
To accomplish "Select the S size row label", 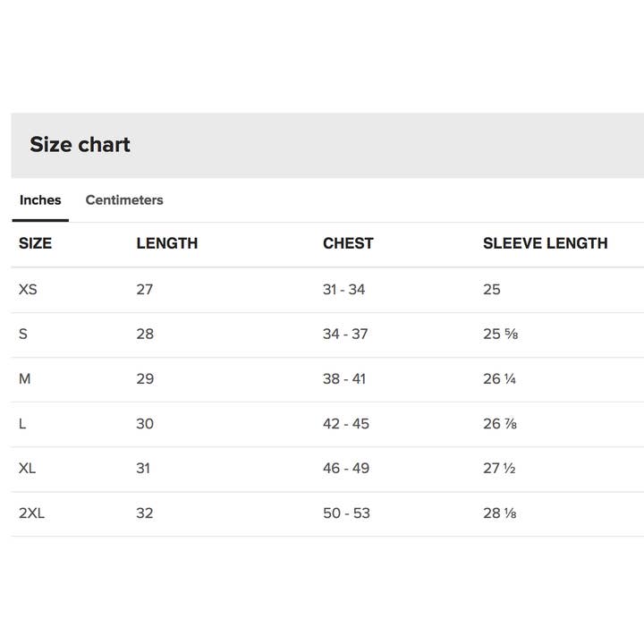I will [x=23, y=335].
